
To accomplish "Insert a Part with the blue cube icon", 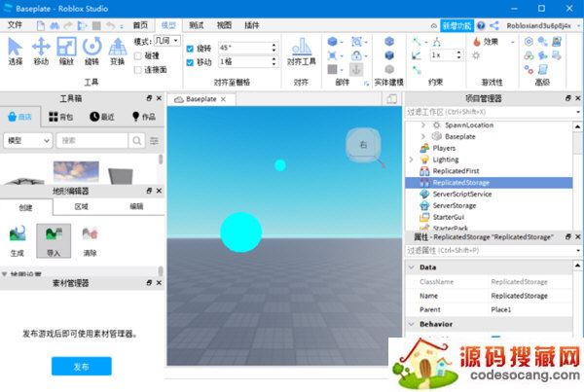I will tap(332, 41).
